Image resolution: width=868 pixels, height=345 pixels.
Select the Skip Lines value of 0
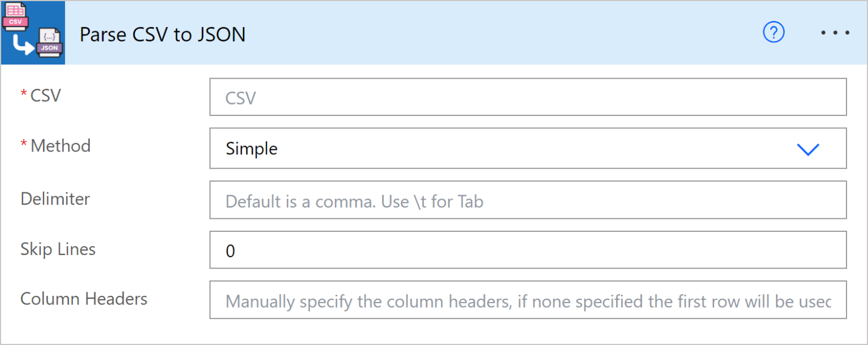pyautogui.click(x=230, y=250)
